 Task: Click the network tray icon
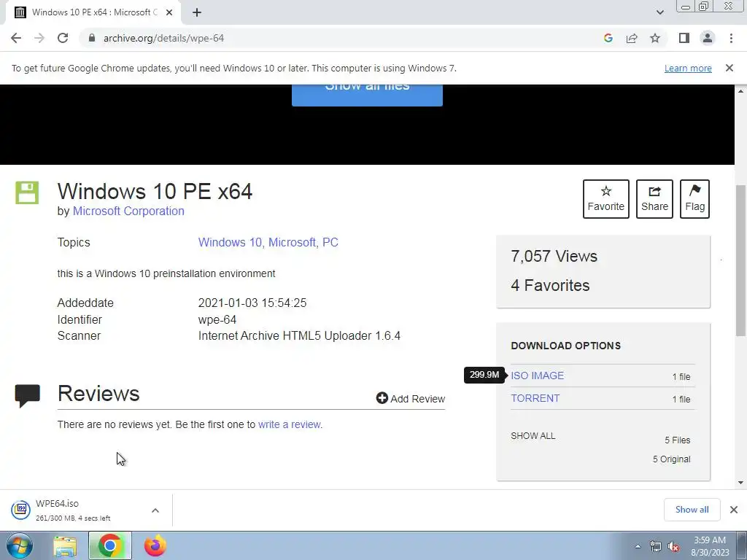tap(656, 546)
